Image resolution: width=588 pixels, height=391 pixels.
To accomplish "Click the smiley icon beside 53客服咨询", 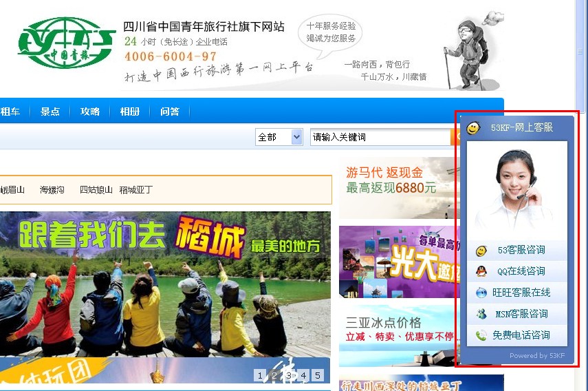I will coord(481,251).
